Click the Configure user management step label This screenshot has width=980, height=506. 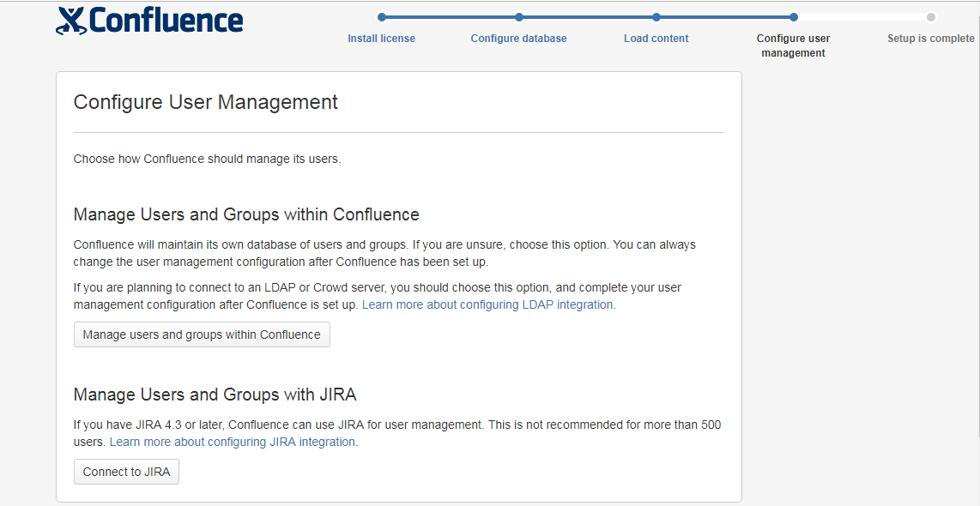click(x=793, y=45)
